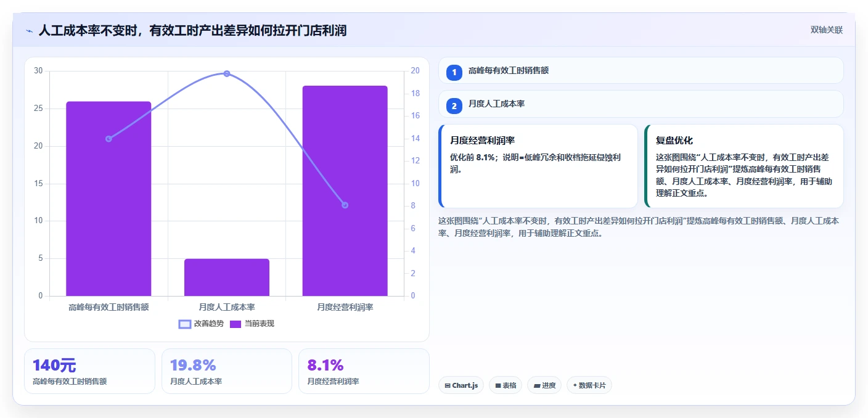Click the 表格 tag button
The width and height of the screenshot is (868, 418).
[x=506, y=385]
